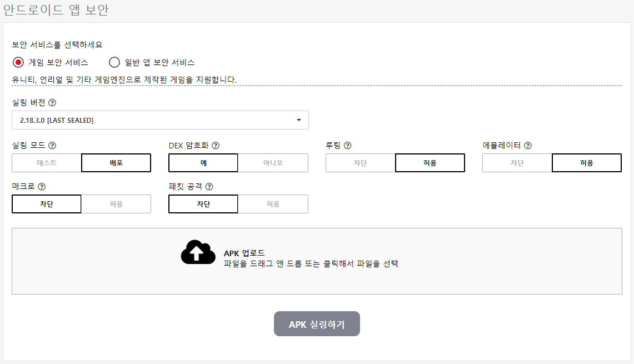Set 에뮬레이터 to 차단
The image size is (634, 364).
pos(517,163)
